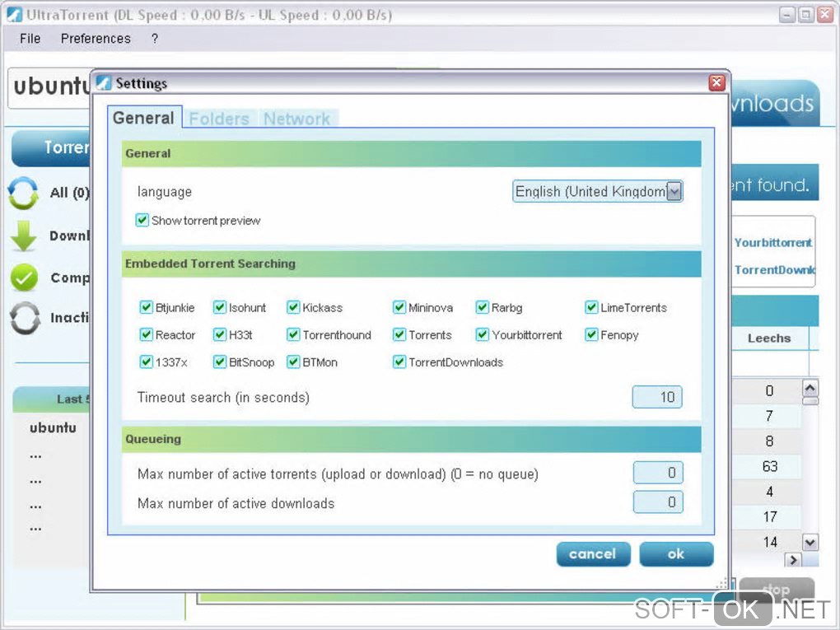This screenshot has width=840, height=630.
Task: Click the max active torrents field
Action: tap(658, 473)
